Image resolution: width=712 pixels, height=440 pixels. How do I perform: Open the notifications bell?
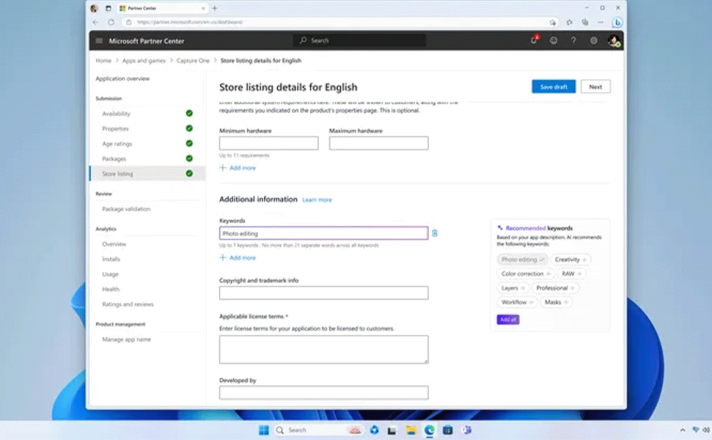click(534, 40)
